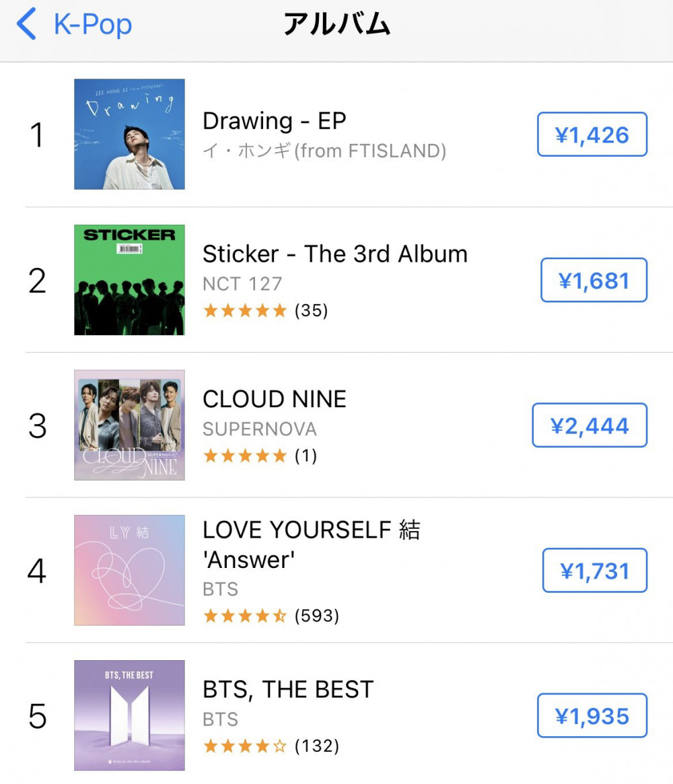Viewport: 673px width, 784px height.
Task: Buy CLOUD NINE for ¥2,444
Action: 590,425
